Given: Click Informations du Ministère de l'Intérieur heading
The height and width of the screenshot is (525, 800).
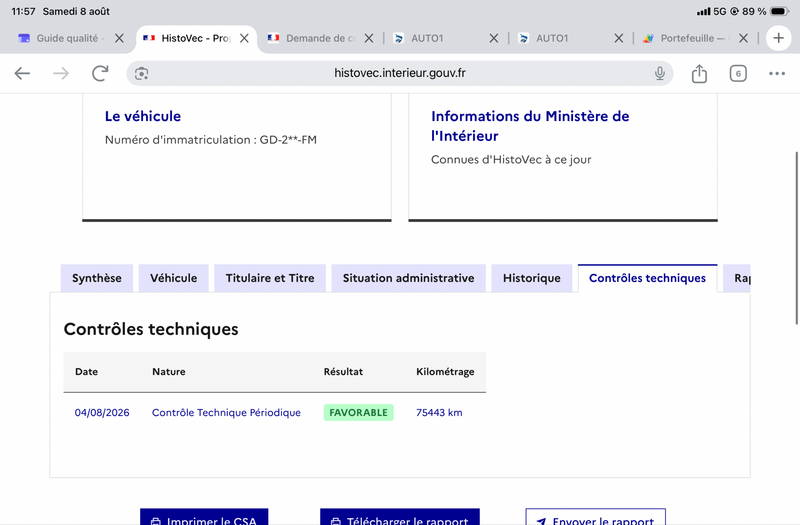Looking at the screenshot, I should click(530, 126).
